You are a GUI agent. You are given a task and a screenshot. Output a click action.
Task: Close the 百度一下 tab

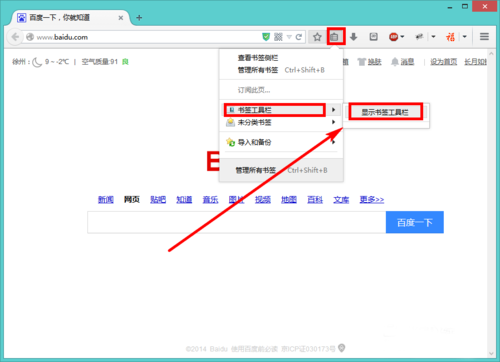click(121, 18)
